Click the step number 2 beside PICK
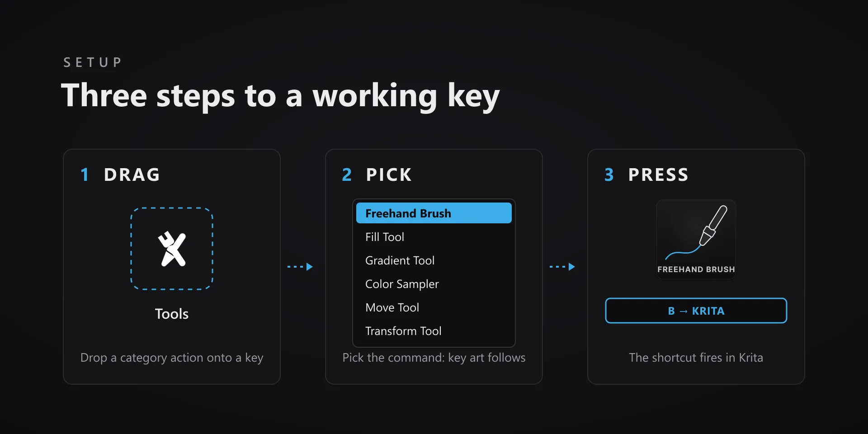Screen dimensions: 868x434 347,175
